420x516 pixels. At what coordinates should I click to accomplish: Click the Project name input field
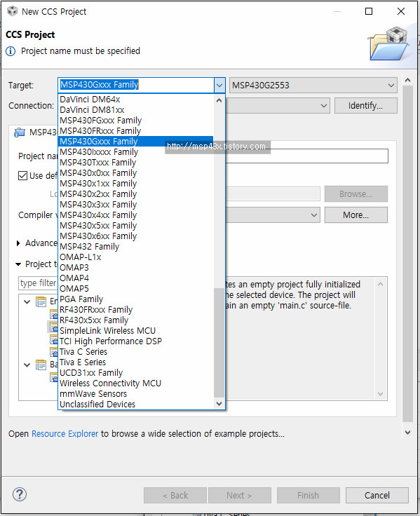pyautogui.click(x=306, y=156)
